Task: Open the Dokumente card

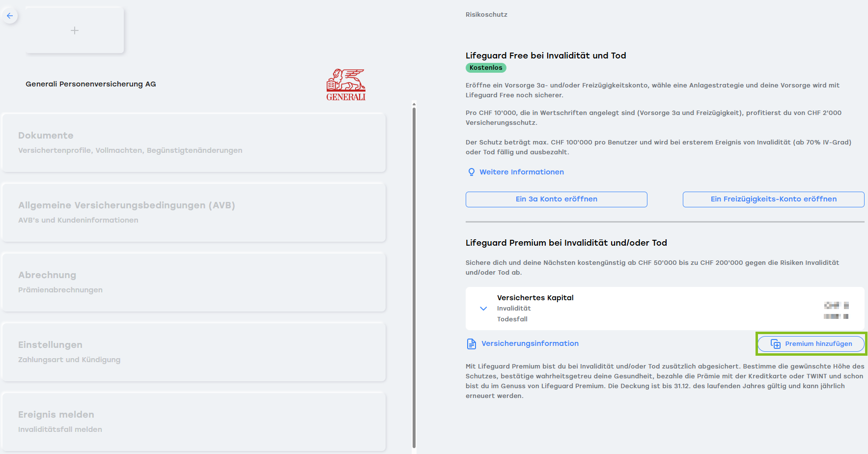Action: click(194, 142)
